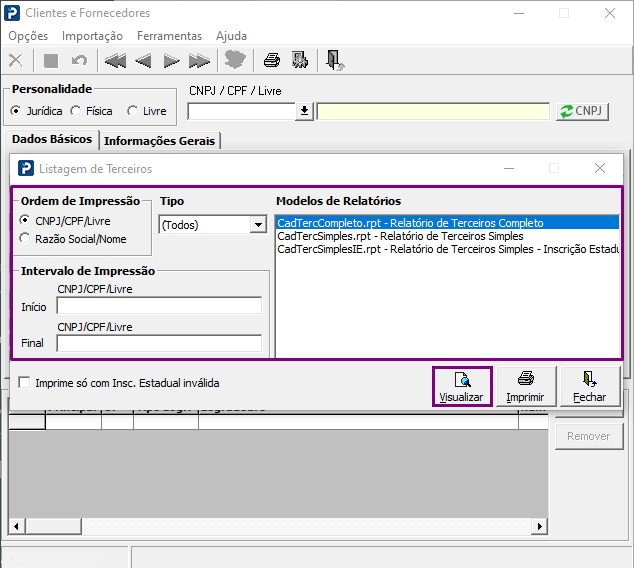Click the Imprimir button
Viewport: 634px width, 568px height.
click(x=525, y=387)
